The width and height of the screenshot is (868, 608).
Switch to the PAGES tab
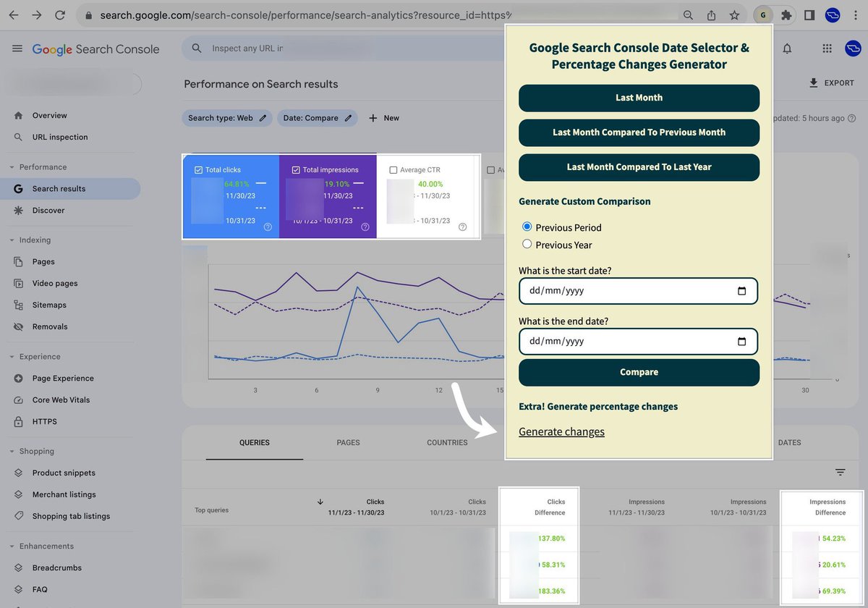tap(348, 442)
